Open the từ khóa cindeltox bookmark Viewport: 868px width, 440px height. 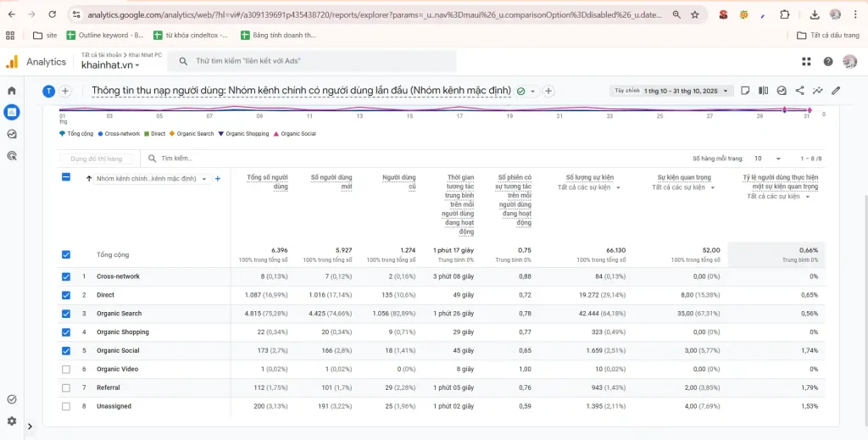tap(191, 36)
